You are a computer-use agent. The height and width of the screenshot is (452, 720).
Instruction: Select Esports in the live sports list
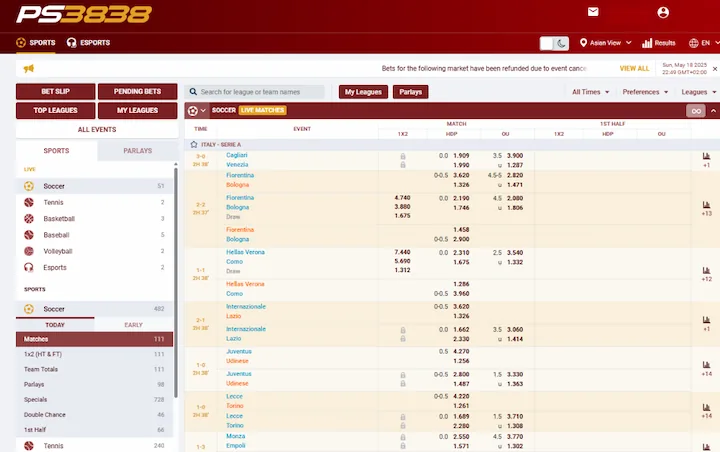[x=55, y=267]
